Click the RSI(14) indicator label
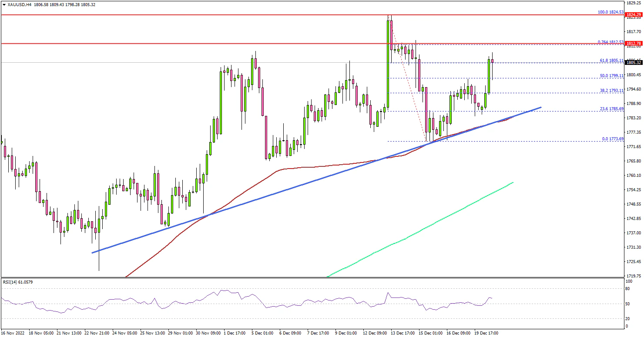Screen dimensions: 644x338 (17, 282)
